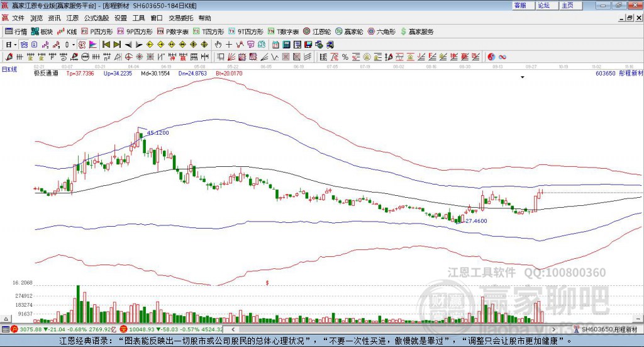Screen dimensions: 644x347
Task: Open the P四方形 tool
Action: click(x=97, y=31)
